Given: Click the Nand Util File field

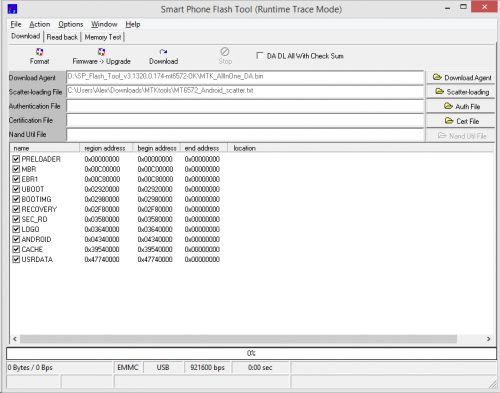Looking at the screenshot, I should (x=245, y=135).
